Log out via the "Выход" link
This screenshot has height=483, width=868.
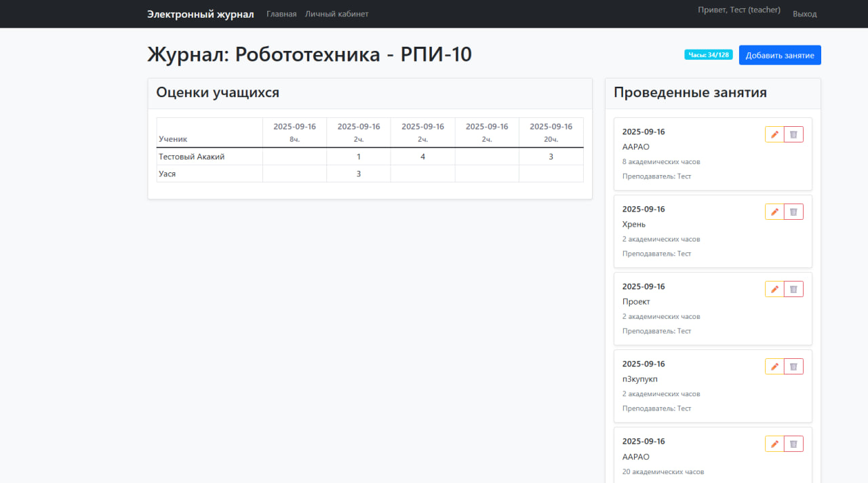click(x=804, y=14)
